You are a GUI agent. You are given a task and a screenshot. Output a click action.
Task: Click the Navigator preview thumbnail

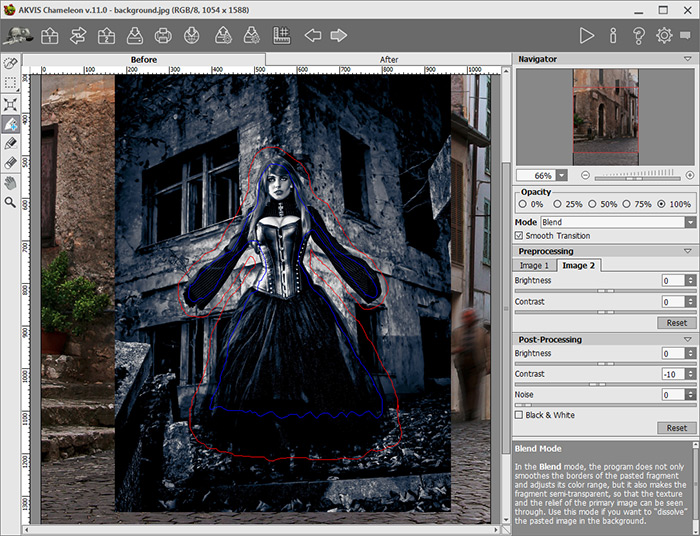(606, 117)
